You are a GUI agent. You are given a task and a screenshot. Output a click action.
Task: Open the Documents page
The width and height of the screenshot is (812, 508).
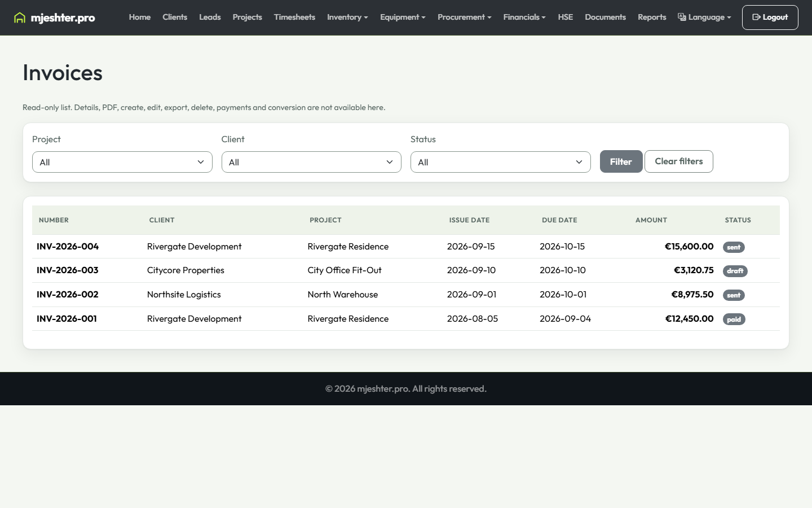[606, 17]
